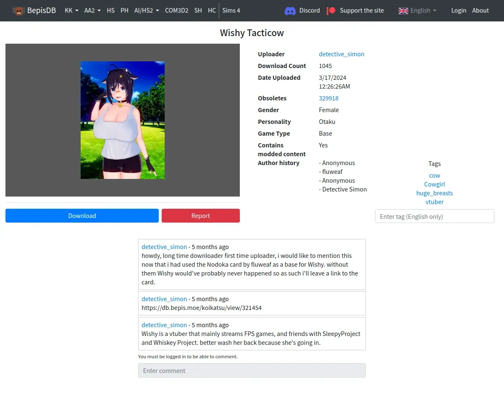Click the BepisDB logo icon
This screenshot has height=420, width=504.
[x=18, y=10]
